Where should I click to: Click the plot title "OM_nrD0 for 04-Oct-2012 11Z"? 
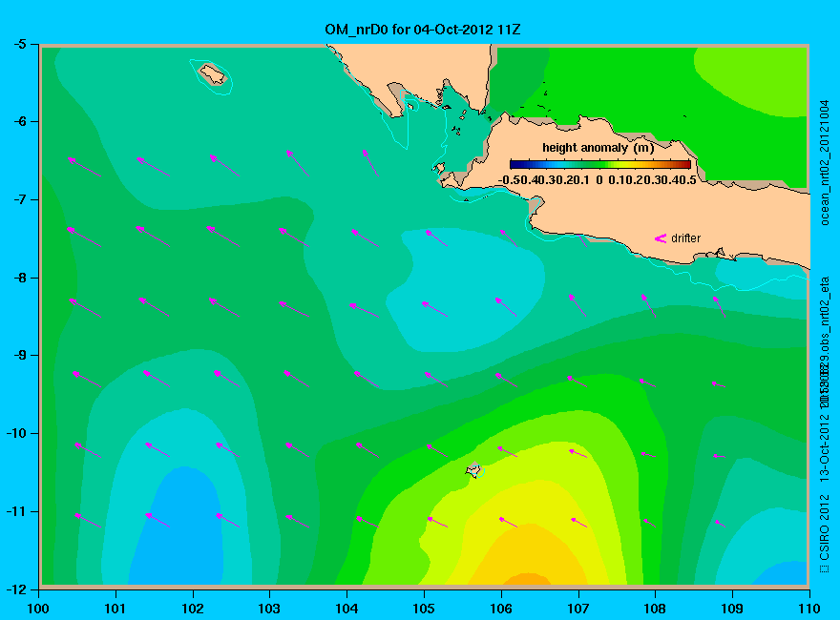423,30
